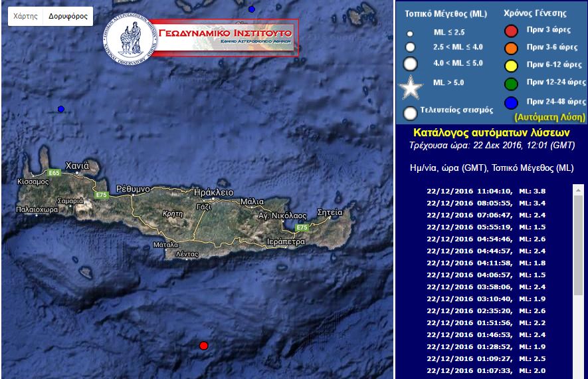The image size is (588, 379).
Task: Select the blue marker at the map's top edge
Action: (251, 9)
